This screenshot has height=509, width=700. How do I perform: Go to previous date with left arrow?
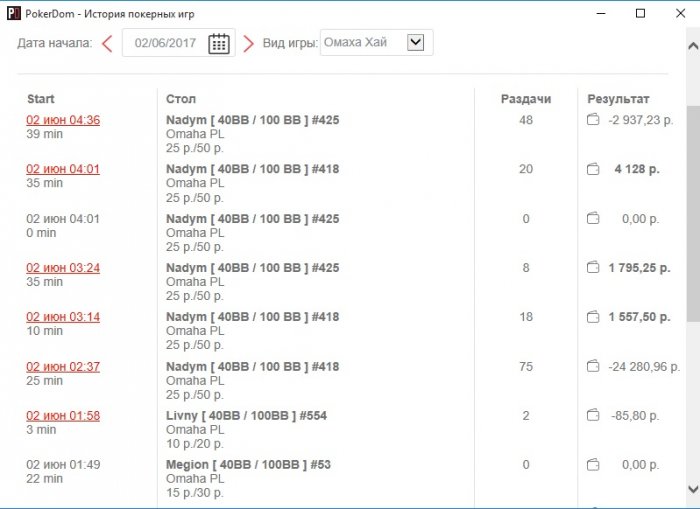pyautogui.click(x=107, y=44)
